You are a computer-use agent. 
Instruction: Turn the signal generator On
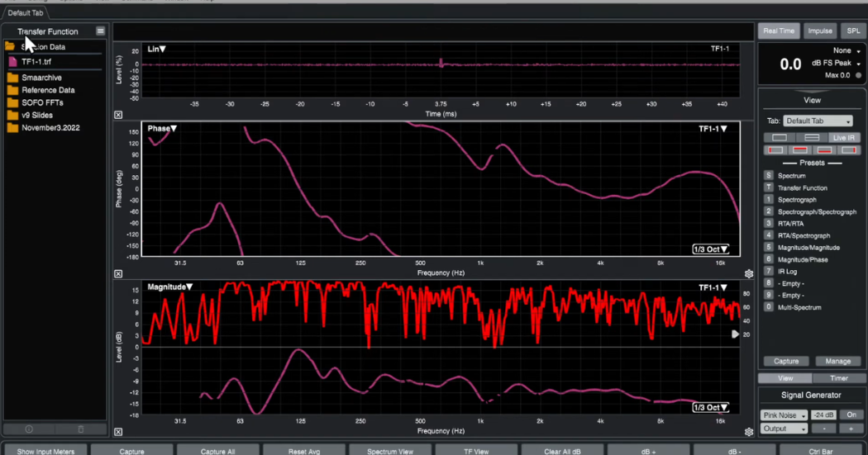pyautogui.click(x=851, y=415)
